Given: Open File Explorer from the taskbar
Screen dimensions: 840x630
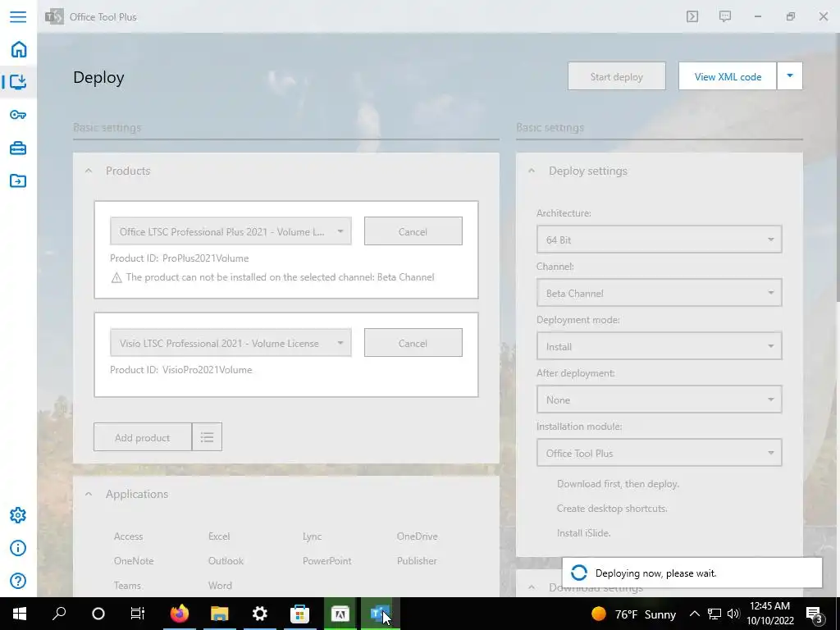Looking at the screenshot, I should click(x=220, y=614).
